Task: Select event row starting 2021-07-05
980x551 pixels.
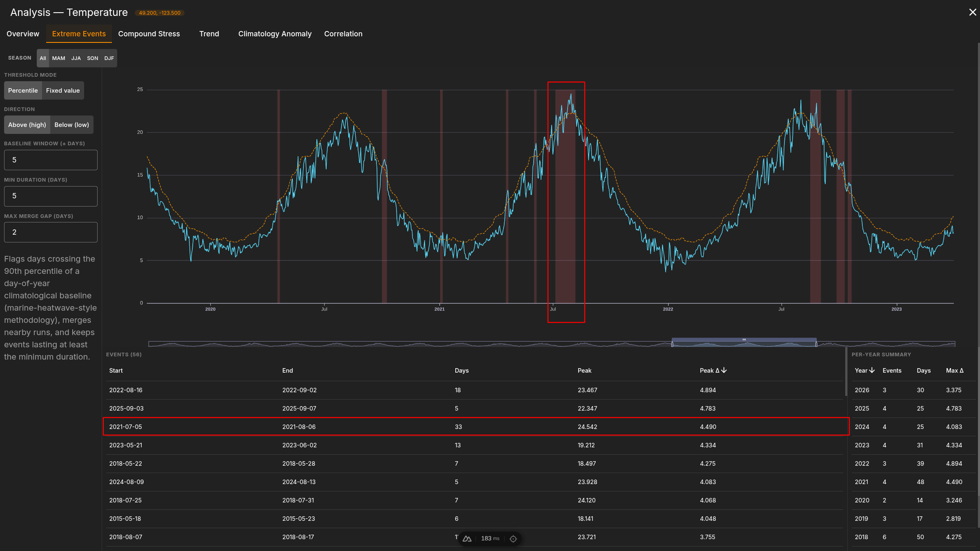Action: [474, 427]
